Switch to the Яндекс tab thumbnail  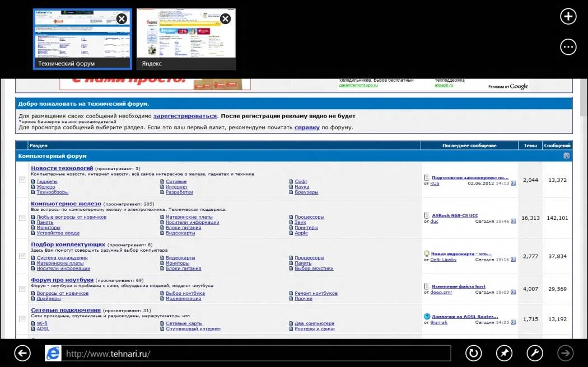pyautogui.click(x=186, y=39)
